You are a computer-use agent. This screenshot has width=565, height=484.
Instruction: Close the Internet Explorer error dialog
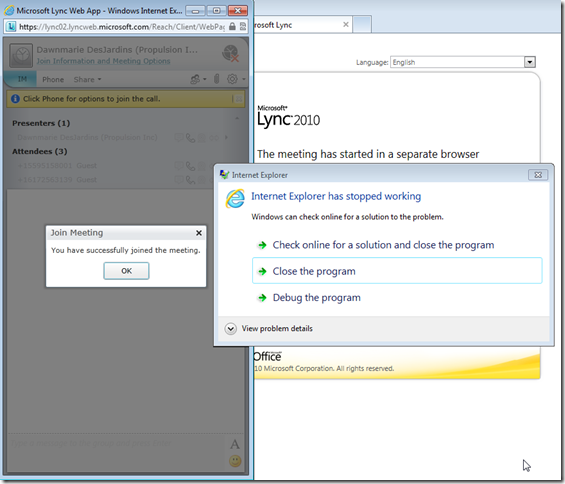[538, 175]
